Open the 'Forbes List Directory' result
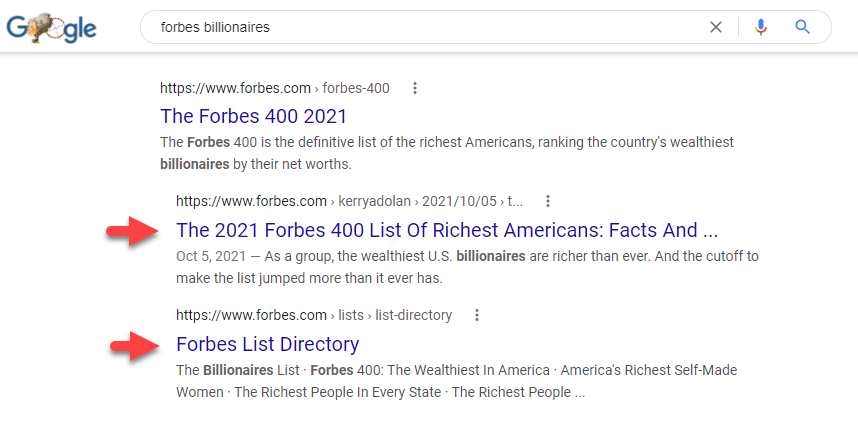858x437 pixels. coord(267,344)
